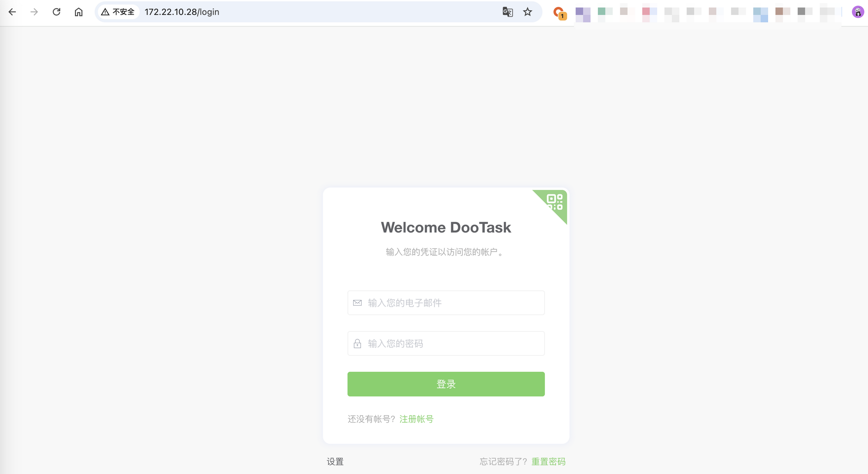The height and width of the screenshot is (474, 868).
Task: Open the browser profile avatar
Action: (x=857, y=12)
